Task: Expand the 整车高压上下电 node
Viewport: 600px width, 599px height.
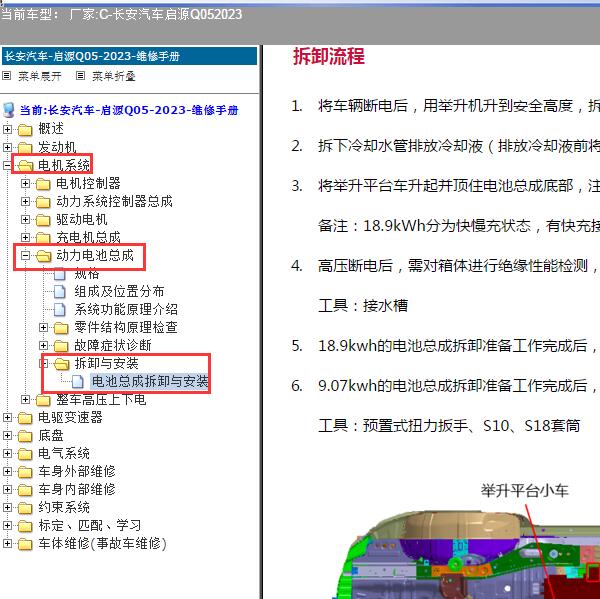Action: tap(25, 400)
